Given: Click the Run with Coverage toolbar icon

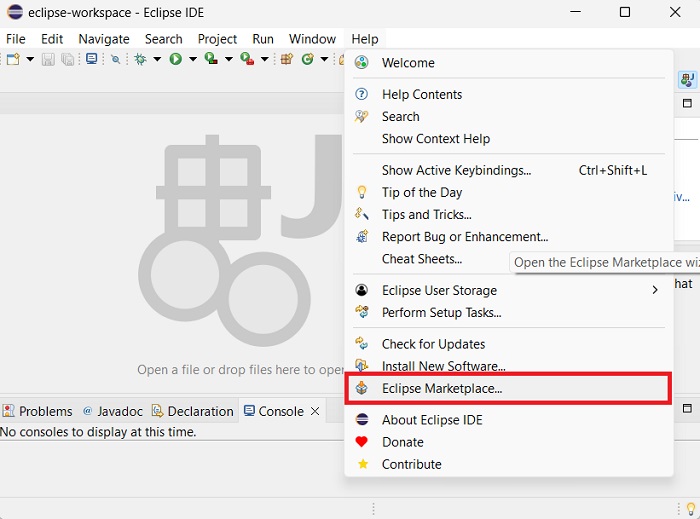Looking at the screenshot, I should [211, 59].
